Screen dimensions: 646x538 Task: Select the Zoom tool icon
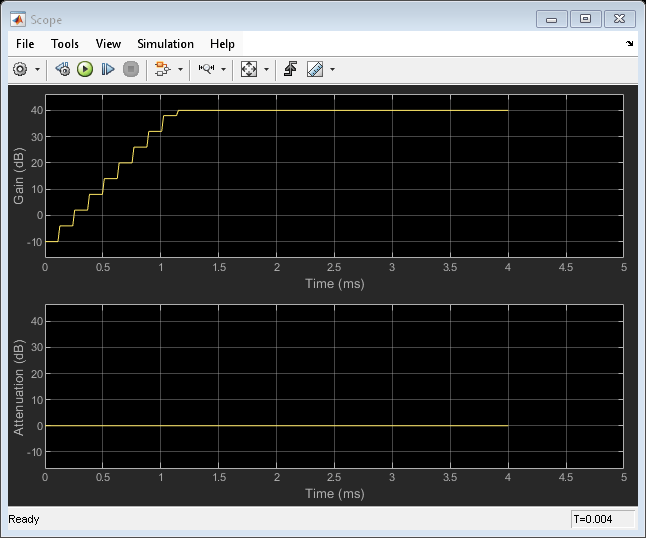(206, 69)
